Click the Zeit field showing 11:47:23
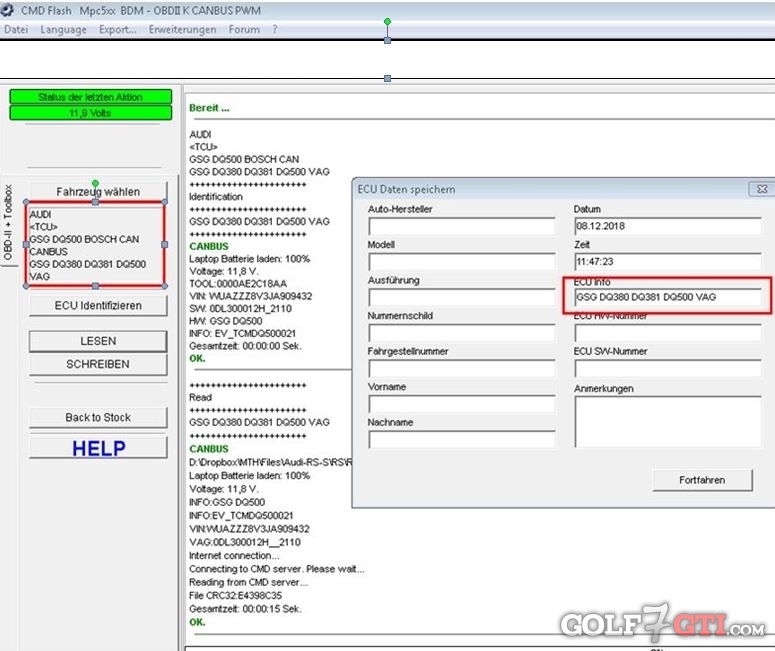The image size is (775, 651). [x=668, y=261]
